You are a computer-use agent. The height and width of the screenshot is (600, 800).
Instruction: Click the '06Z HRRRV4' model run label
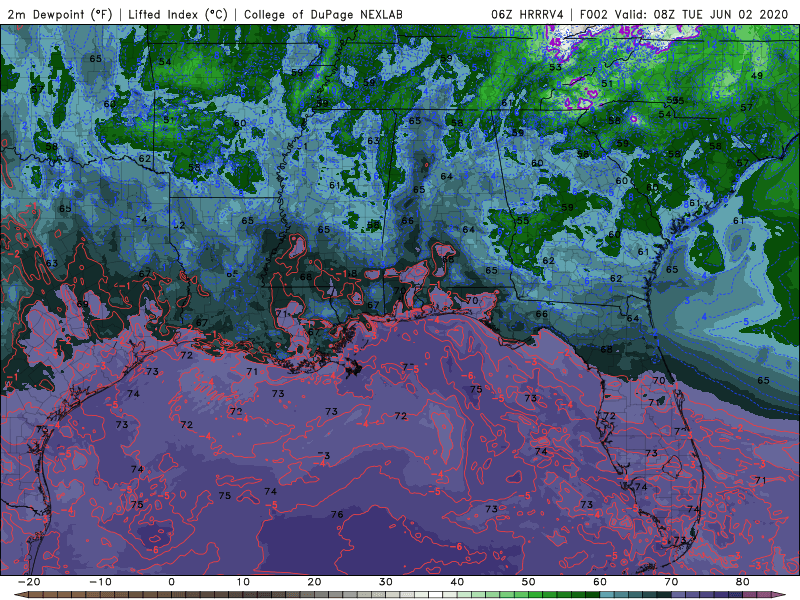527,14
